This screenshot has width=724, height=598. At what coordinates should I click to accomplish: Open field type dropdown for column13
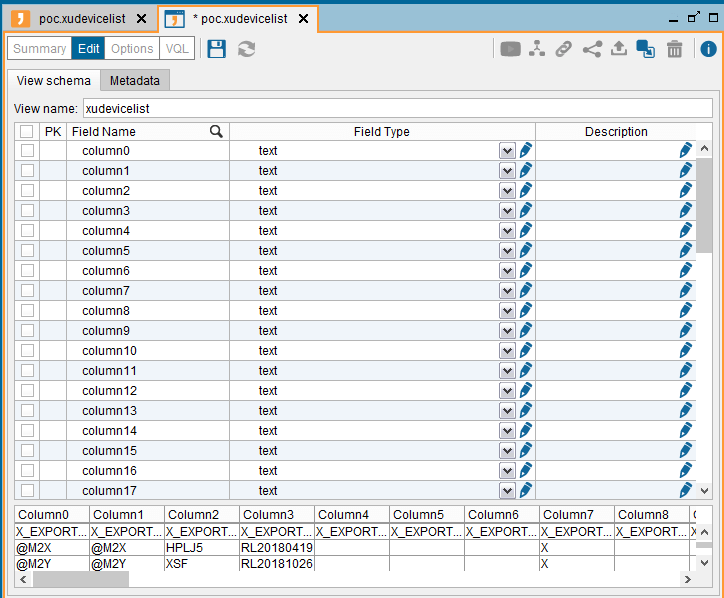(x=507, y=411)
